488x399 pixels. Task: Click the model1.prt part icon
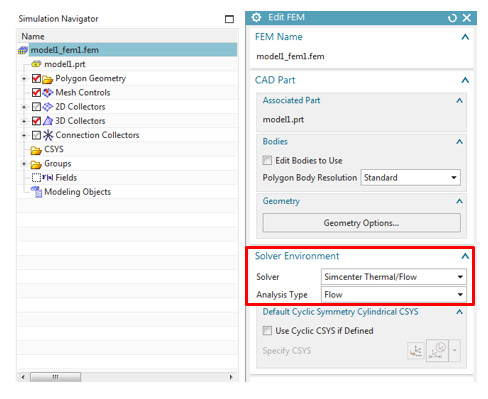[x=36, y=64]
